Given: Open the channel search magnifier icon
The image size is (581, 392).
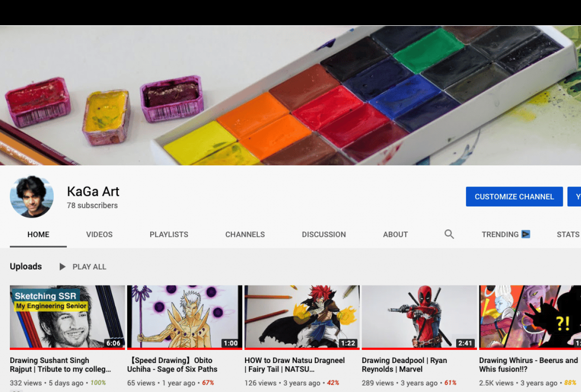Looking at the screenshot, I should coord(449,234).
